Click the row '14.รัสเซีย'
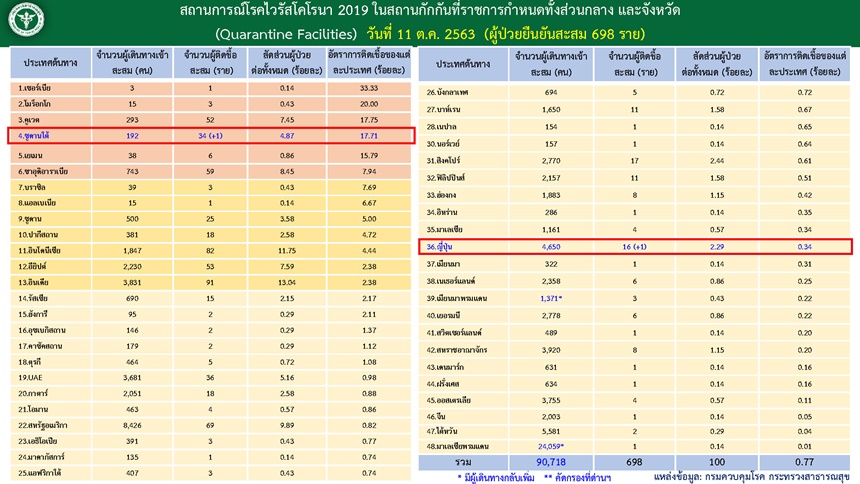 click(x=210, y=298)
